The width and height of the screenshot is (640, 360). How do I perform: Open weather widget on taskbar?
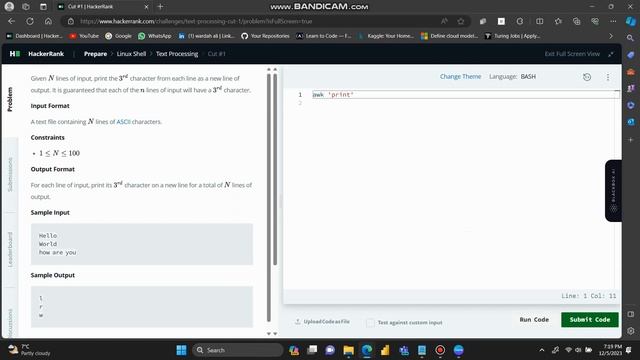(x=29, y=350)
